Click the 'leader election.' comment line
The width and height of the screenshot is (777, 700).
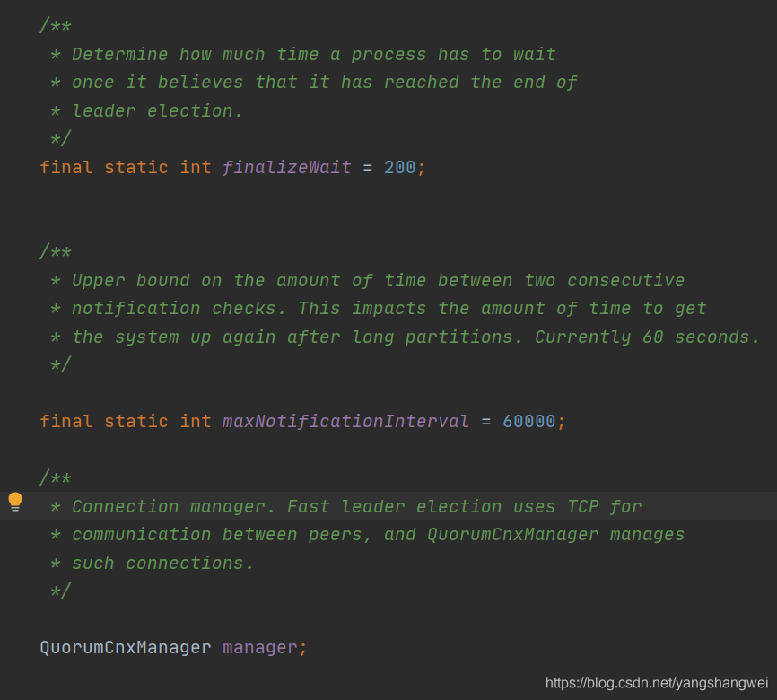tap(157, 110)
